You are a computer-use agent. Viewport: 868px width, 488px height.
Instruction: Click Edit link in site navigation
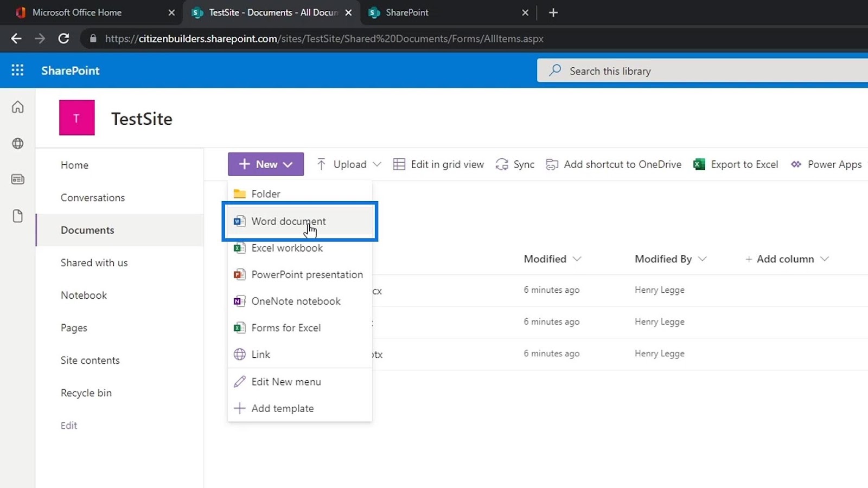[x=69, y=425]
